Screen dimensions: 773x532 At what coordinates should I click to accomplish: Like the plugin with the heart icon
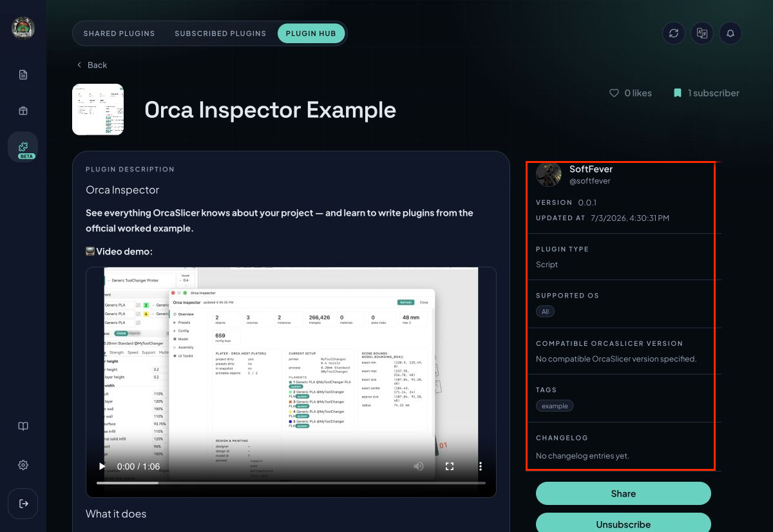coord(614,93)
